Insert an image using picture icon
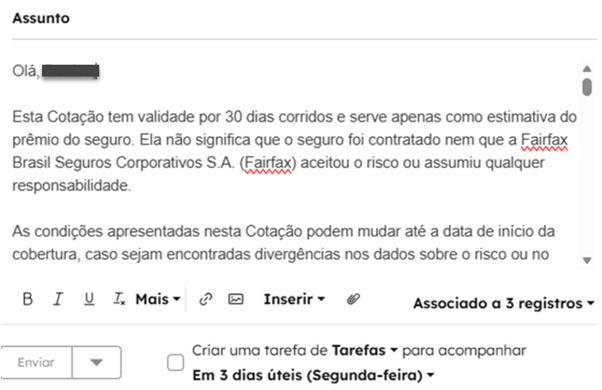 coord(236,299)
